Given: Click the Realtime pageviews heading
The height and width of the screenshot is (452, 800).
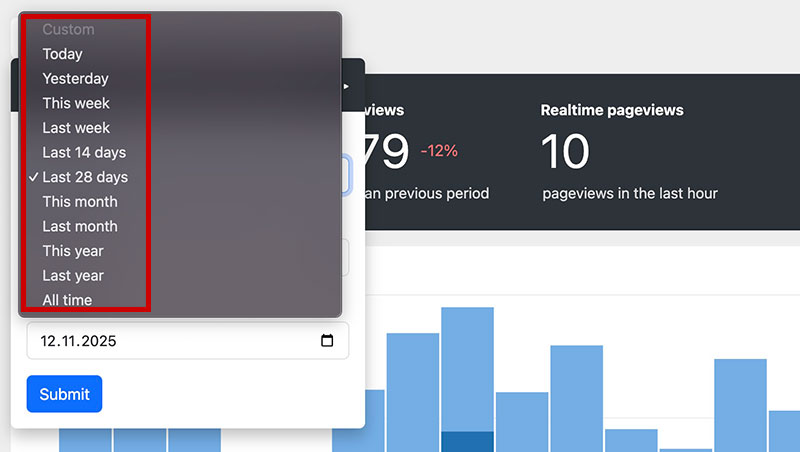Looking at the screenshot, I should coord(612,110).
